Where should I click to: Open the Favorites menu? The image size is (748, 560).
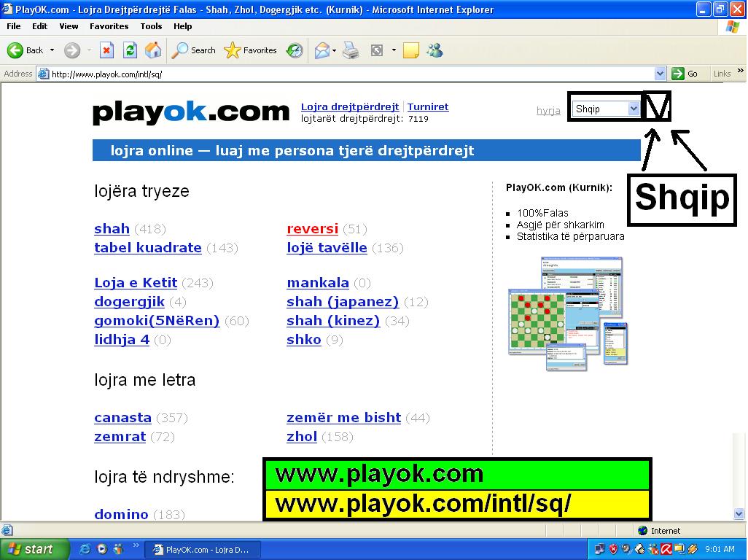[x=109, y=26]
